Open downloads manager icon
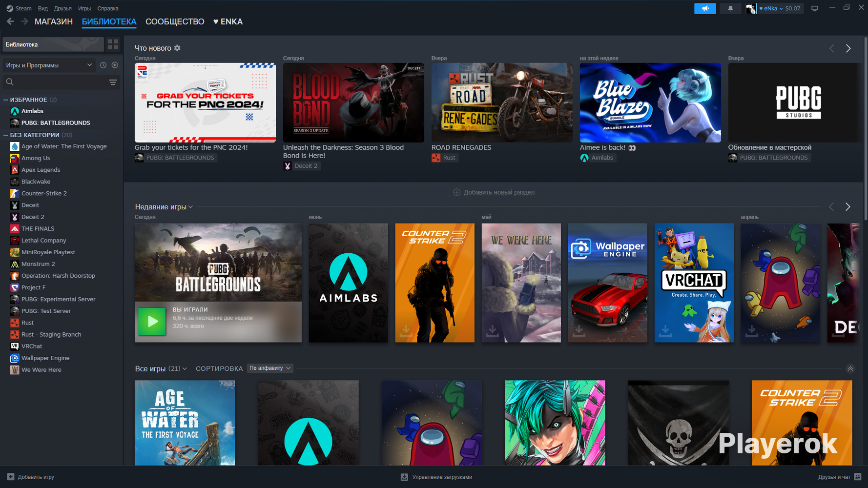Screen dimensions: 868x488 pyautogui.click(x=404, y=477)
